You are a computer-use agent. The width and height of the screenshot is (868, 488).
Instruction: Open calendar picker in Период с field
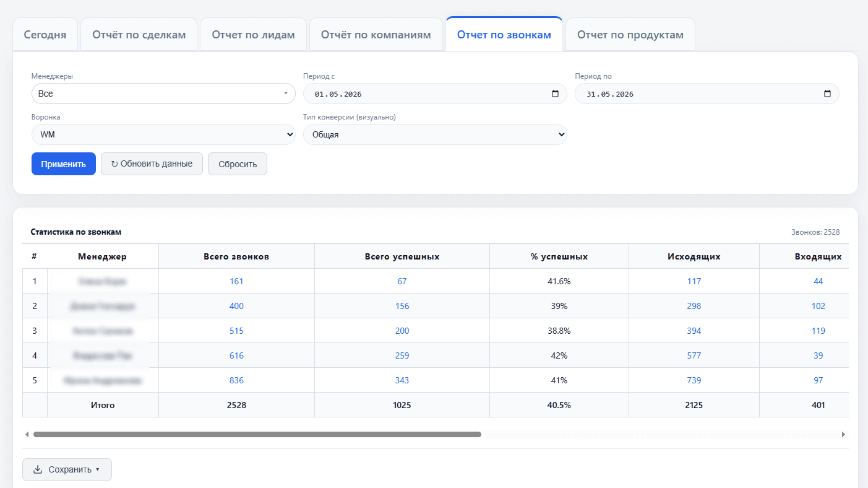pyautogui.click(x=555, y=94)
